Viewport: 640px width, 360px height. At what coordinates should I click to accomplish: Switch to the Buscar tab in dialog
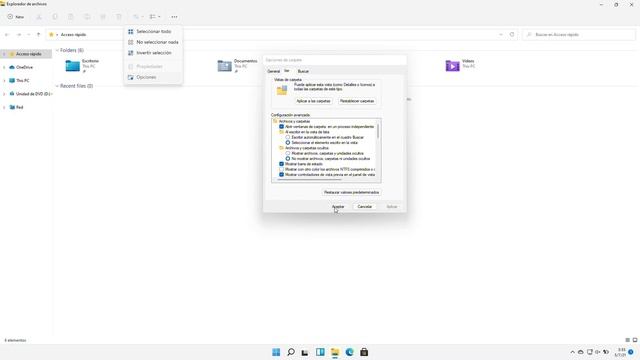point(303,71)
